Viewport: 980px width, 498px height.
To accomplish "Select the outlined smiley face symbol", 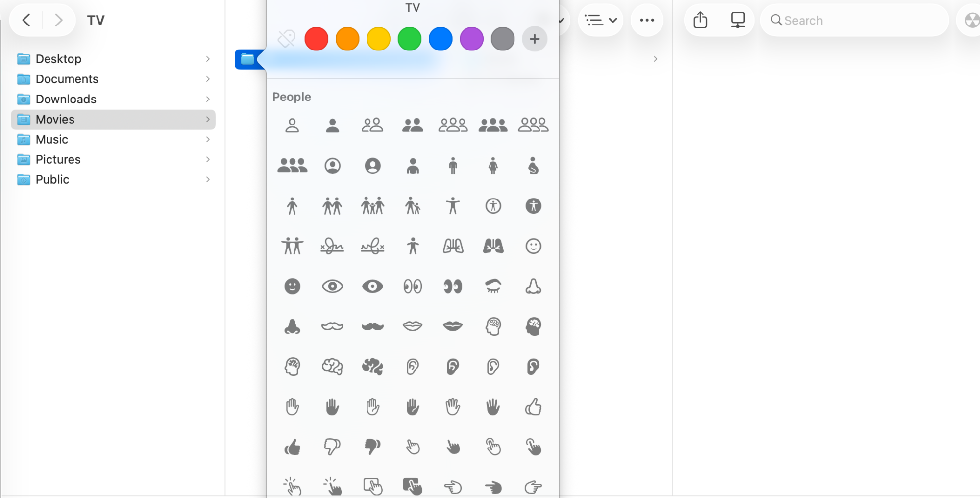I will (533, 246).
